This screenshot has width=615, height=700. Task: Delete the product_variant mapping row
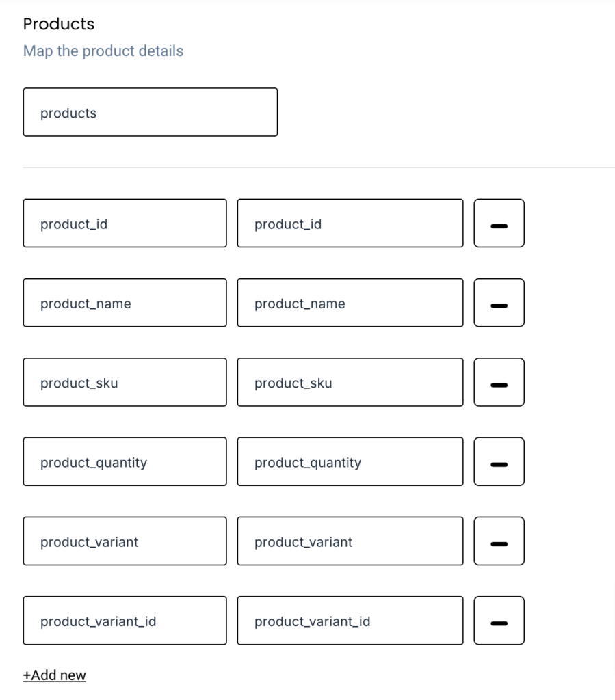point(499,541)
